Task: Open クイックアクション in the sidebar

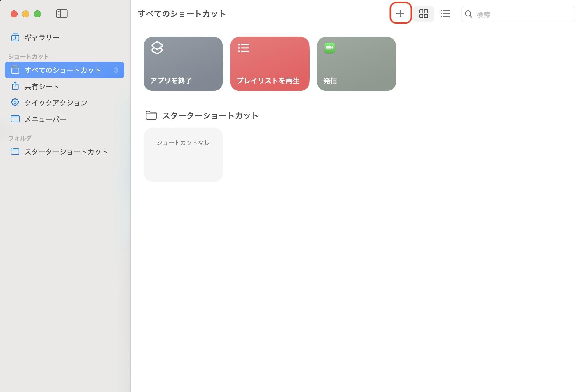Action: [64, 103]
